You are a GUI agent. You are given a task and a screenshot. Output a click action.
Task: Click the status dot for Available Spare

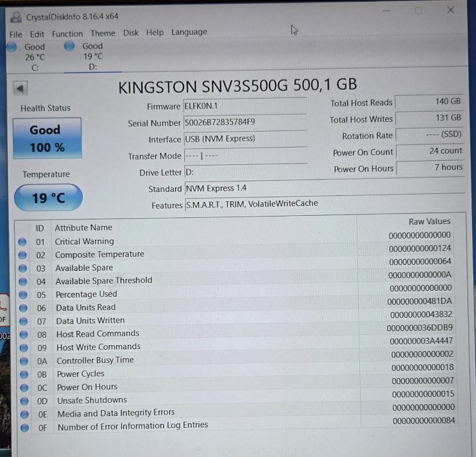click(23, 268)
